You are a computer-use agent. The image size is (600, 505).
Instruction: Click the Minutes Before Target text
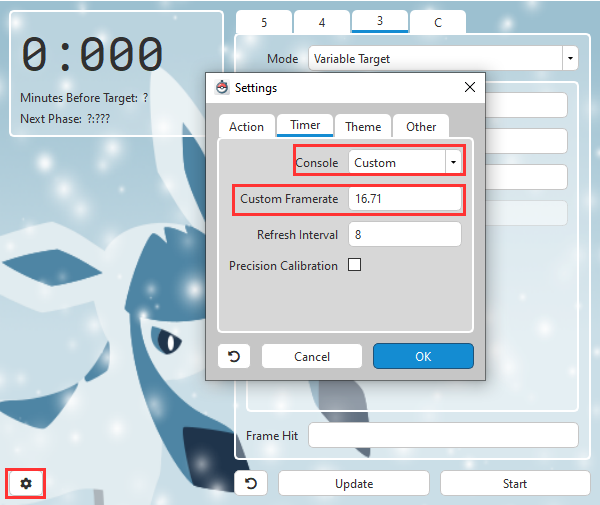coord(84,98)
